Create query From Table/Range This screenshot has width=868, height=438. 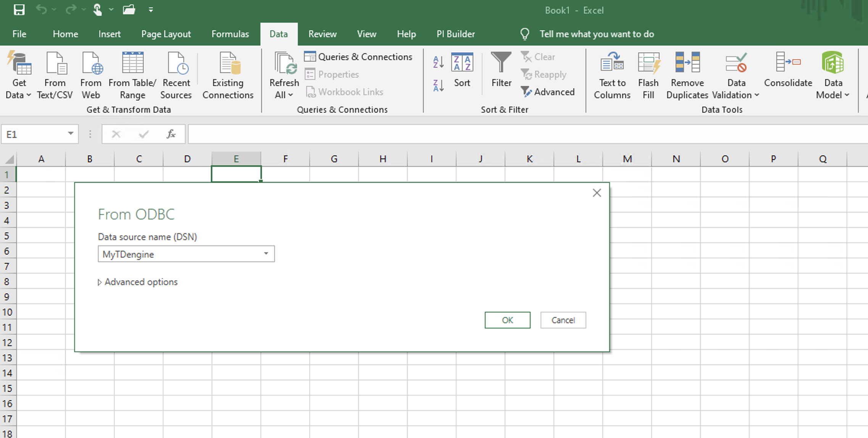pyautogui.click(x=132, y=75)
